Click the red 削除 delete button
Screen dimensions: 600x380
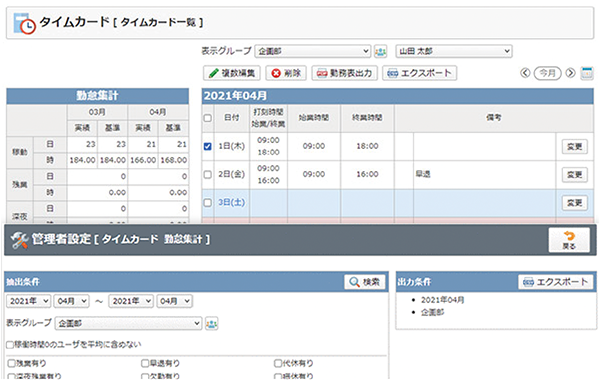coord(286,73)
